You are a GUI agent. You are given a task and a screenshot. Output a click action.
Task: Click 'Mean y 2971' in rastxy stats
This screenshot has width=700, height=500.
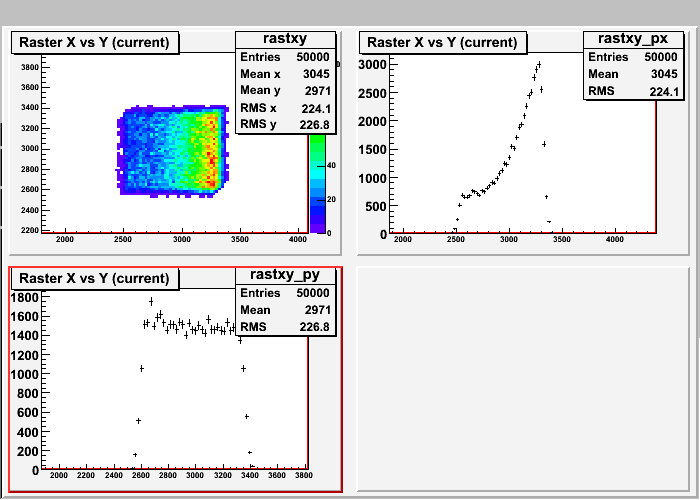pos(285,91)
